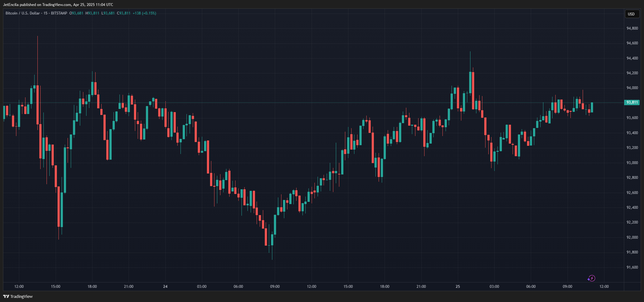
Task: Click the 94,000 price axis label
Action: (632, 88)
